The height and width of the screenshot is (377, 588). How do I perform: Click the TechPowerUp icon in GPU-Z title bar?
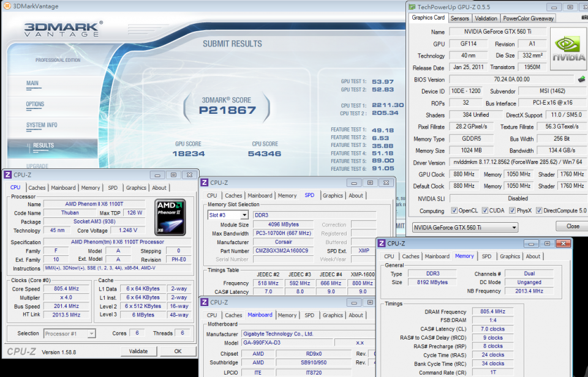(412, 7)
